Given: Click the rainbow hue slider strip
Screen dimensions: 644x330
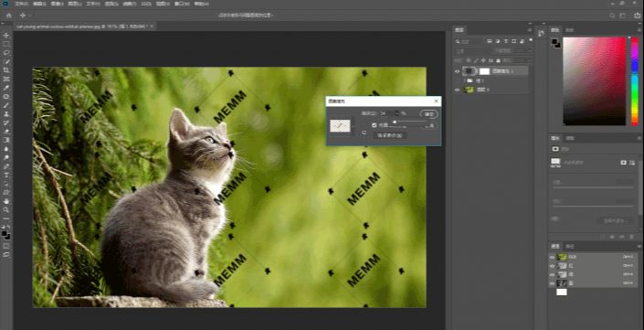Looking at the screenshot, I should [635, 81].
